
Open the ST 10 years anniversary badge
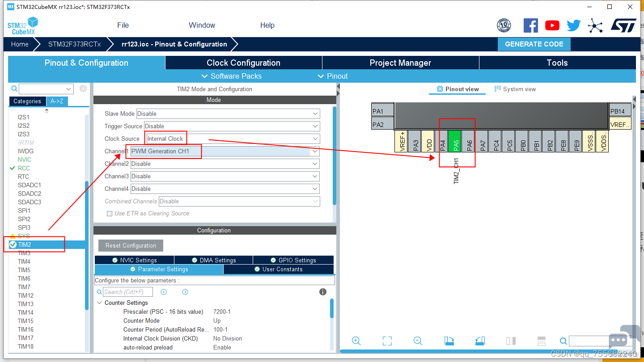point(504,25)
